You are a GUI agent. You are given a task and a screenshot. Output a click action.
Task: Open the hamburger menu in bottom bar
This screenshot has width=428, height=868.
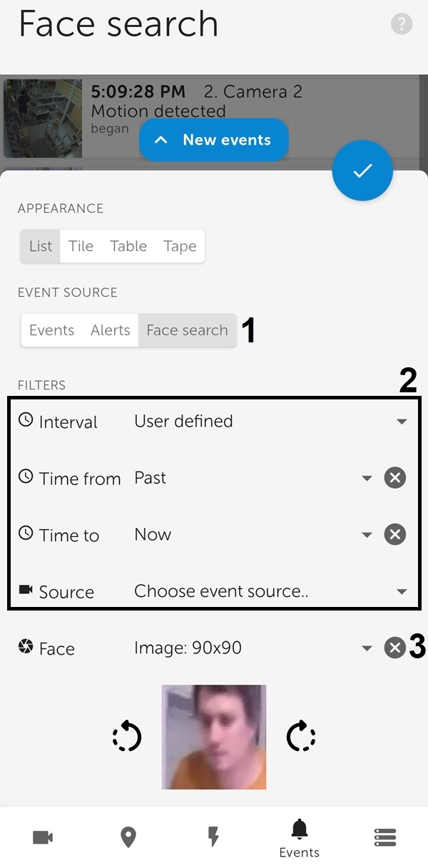point(385,837)
